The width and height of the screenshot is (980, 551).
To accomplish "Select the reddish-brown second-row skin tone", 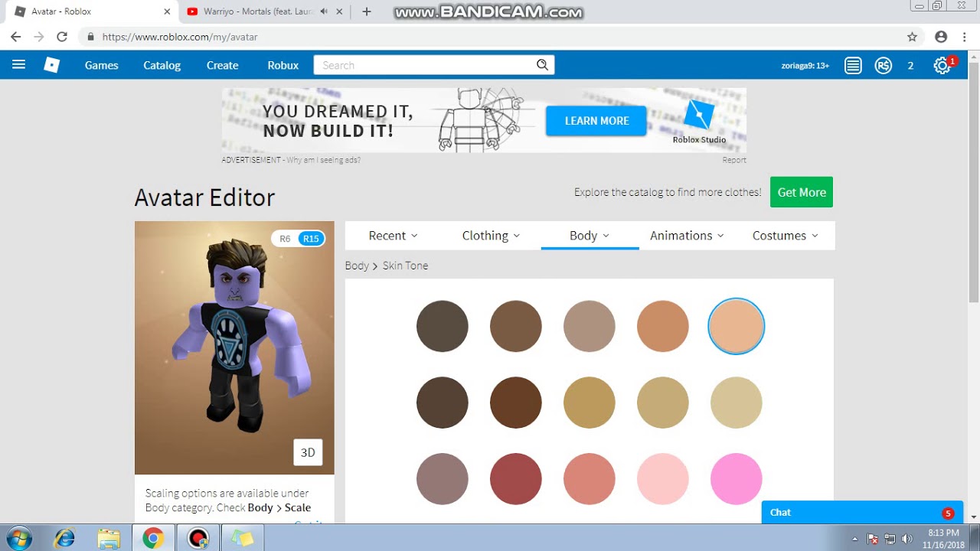I will [516, 403].
